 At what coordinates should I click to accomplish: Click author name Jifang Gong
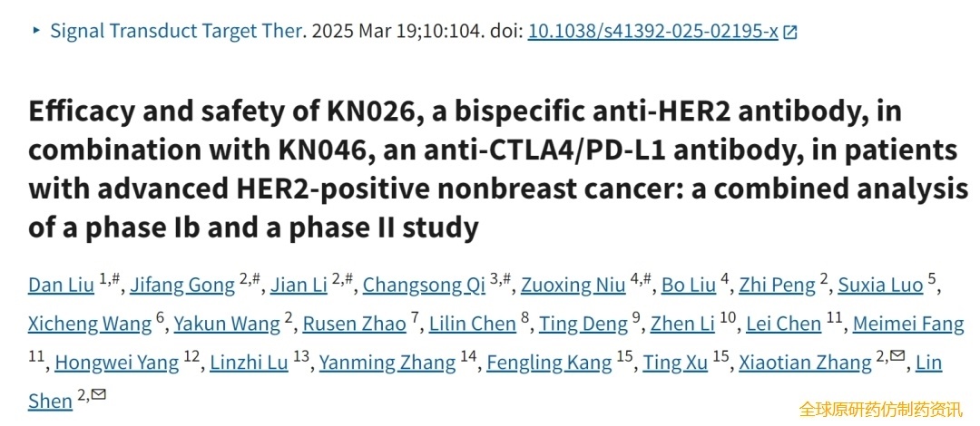[x=182, y=285]
